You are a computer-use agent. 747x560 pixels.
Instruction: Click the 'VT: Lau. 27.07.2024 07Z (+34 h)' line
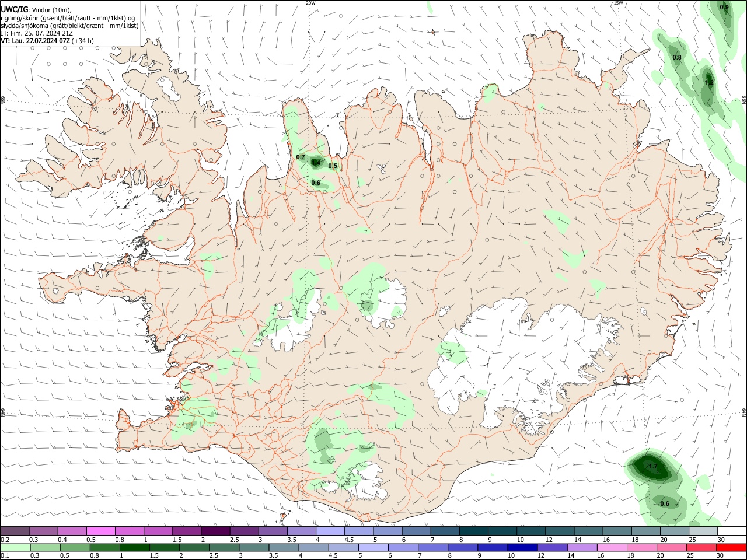click(47, 41)
